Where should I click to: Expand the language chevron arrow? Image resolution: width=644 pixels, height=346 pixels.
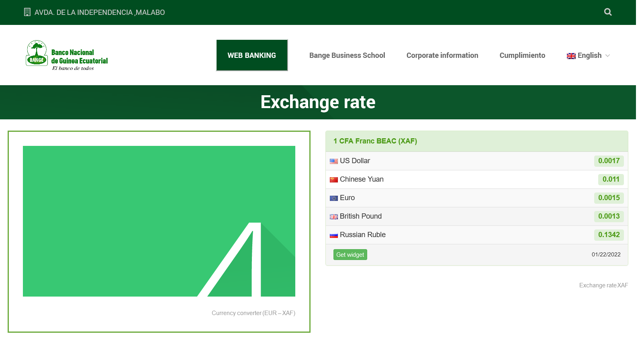(607, 56)
